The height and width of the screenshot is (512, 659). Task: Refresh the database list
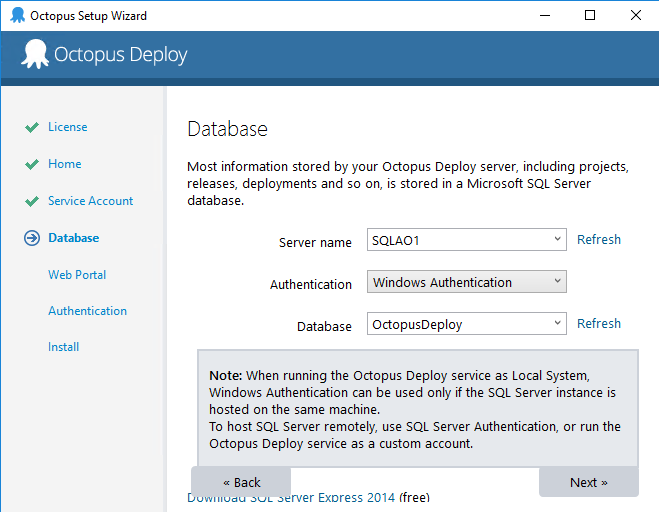(x=598, y=323)
